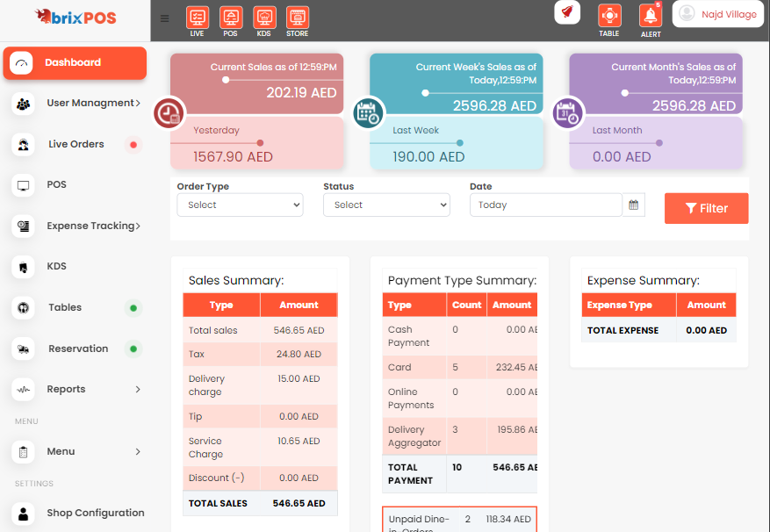Open the TABLE icon in header
This screenshot has width=770, height=532.
pyautogui.click(x=609, y=17)
